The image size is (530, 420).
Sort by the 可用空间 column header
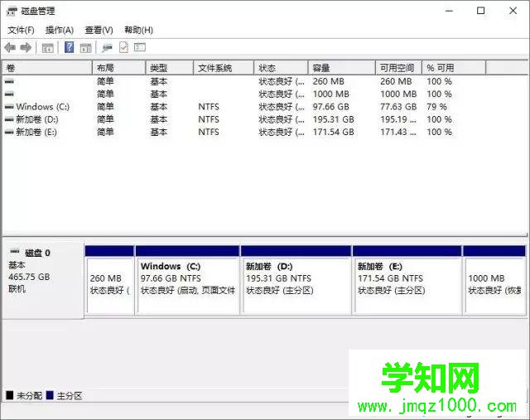pos(399,68)
